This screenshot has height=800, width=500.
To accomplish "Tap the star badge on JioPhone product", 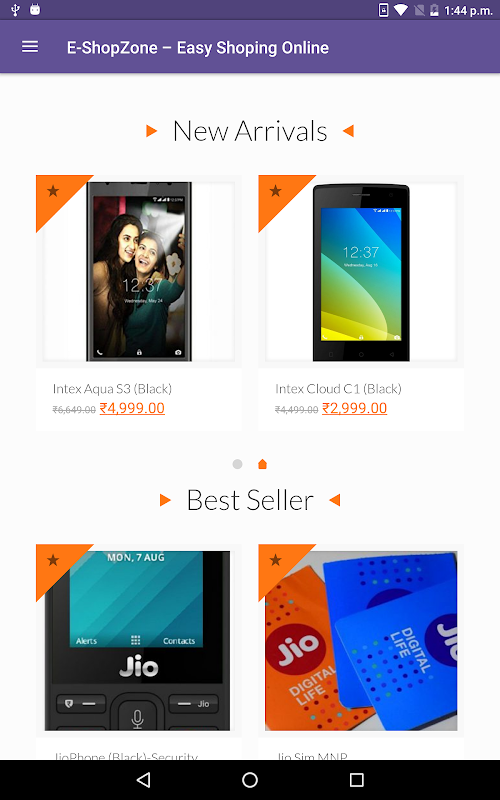I will [53, 560].
